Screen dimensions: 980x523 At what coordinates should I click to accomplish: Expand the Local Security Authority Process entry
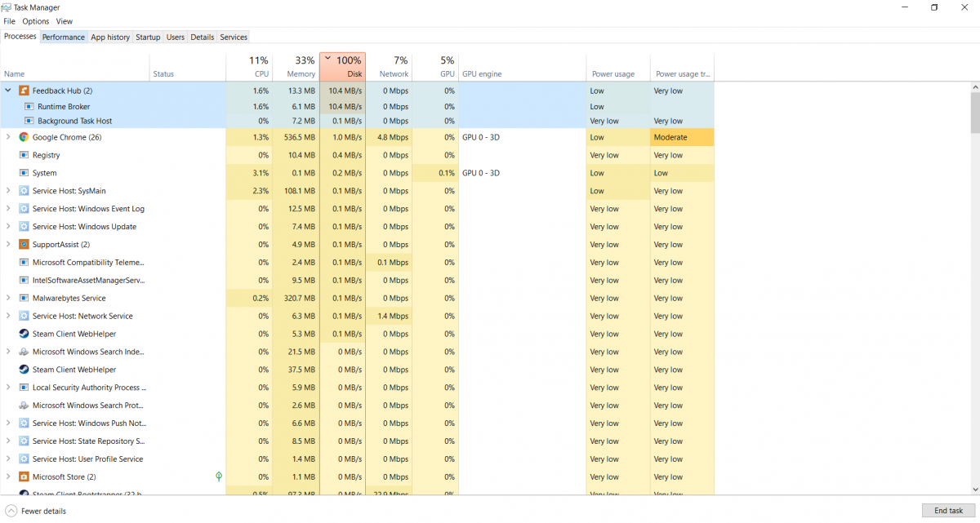pos(8,388)
